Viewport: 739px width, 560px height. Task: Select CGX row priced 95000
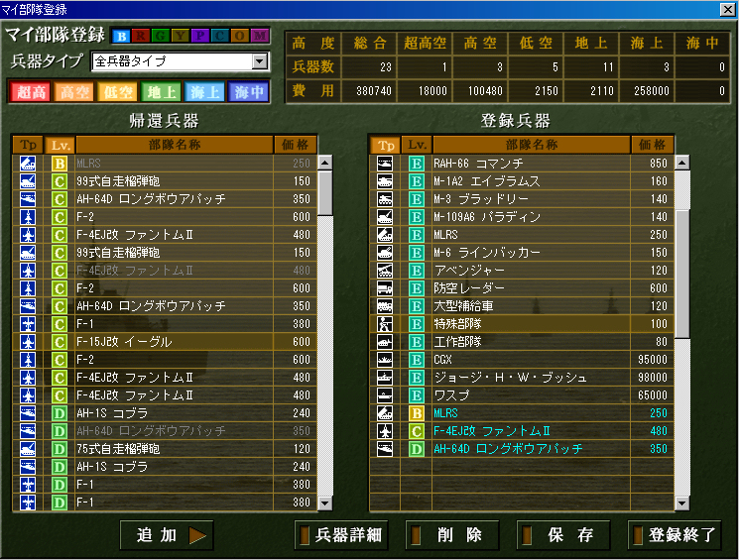click(x=522, y=360)
